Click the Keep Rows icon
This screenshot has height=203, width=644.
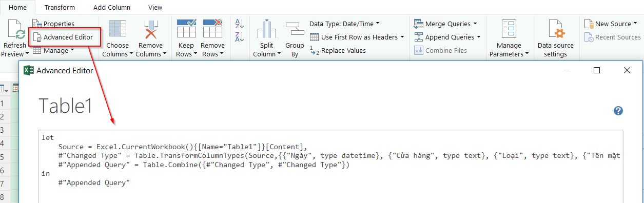pos(186,29)
